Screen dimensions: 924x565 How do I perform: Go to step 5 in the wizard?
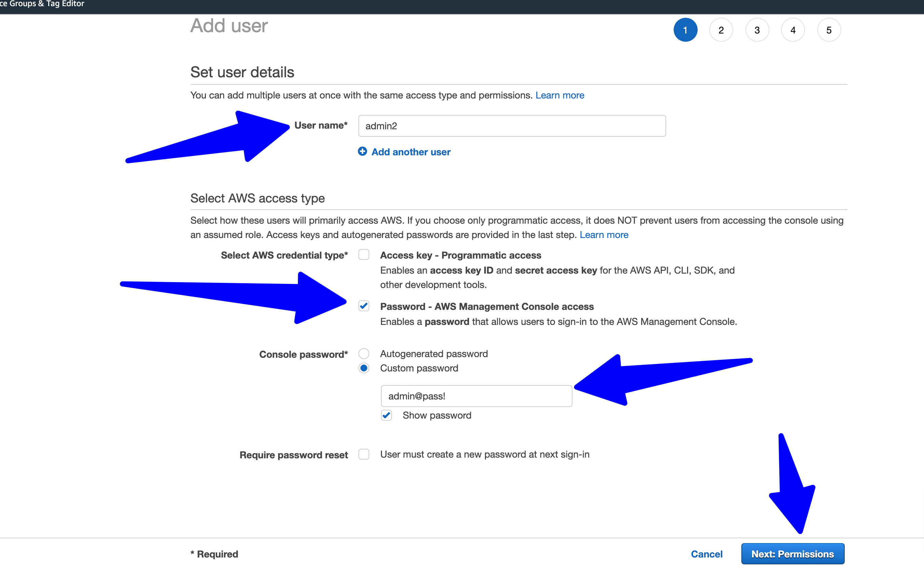(829, 30)
